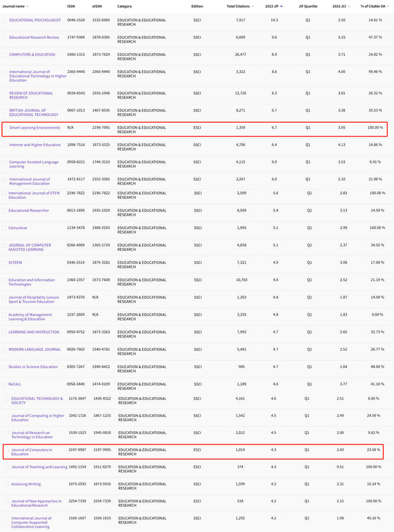Click Computer Assisted Language Learning link
The image size is (394, 532).
(x=34, y=164)
